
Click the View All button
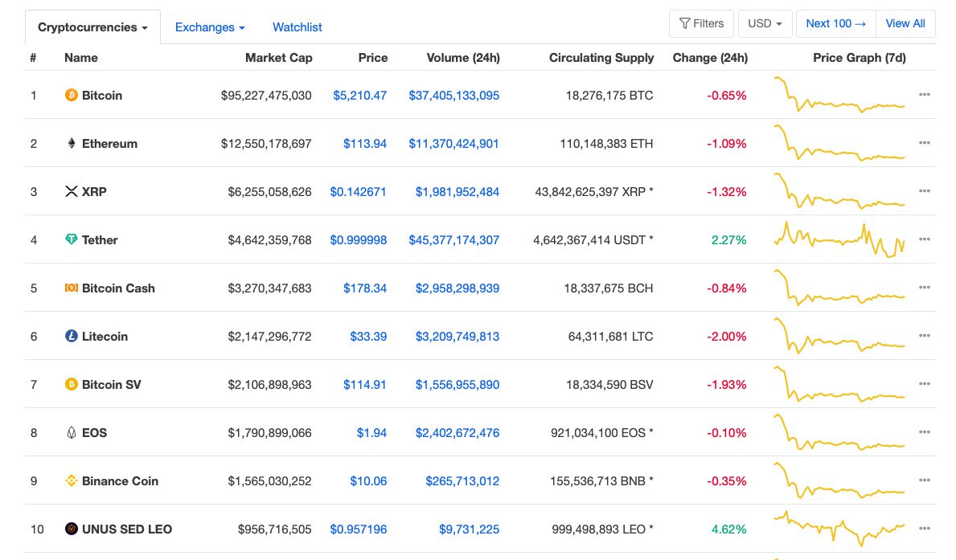coord(905,23)
